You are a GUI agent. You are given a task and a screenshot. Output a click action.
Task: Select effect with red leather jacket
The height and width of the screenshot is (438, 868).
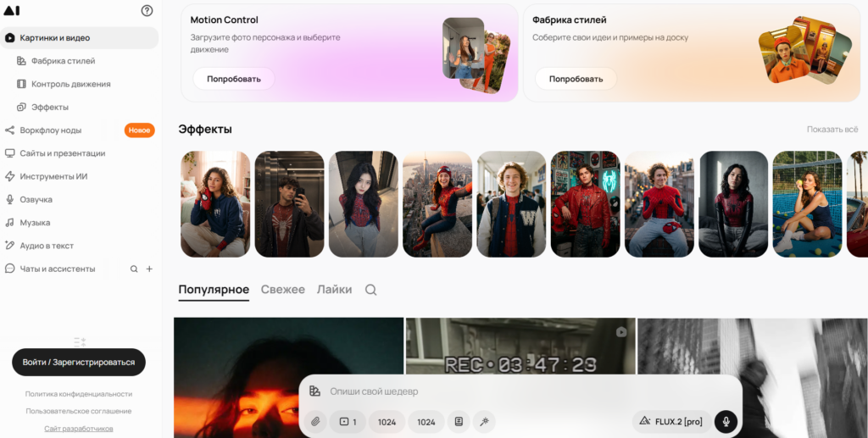585,204
